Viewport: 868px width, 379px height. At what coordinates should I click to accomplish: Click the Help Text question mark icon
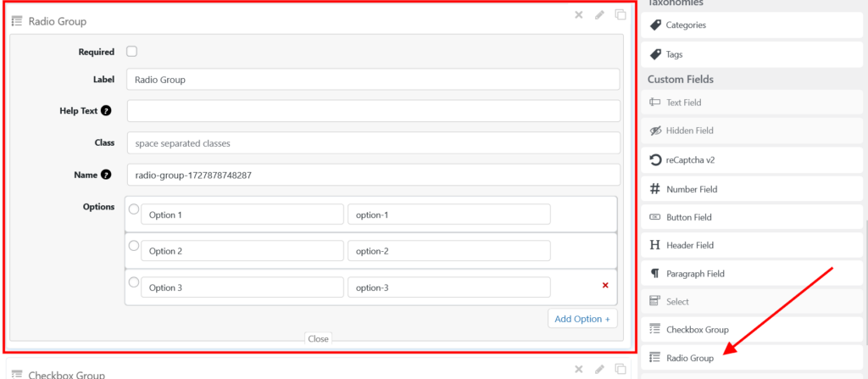click(x=106, y=111)
